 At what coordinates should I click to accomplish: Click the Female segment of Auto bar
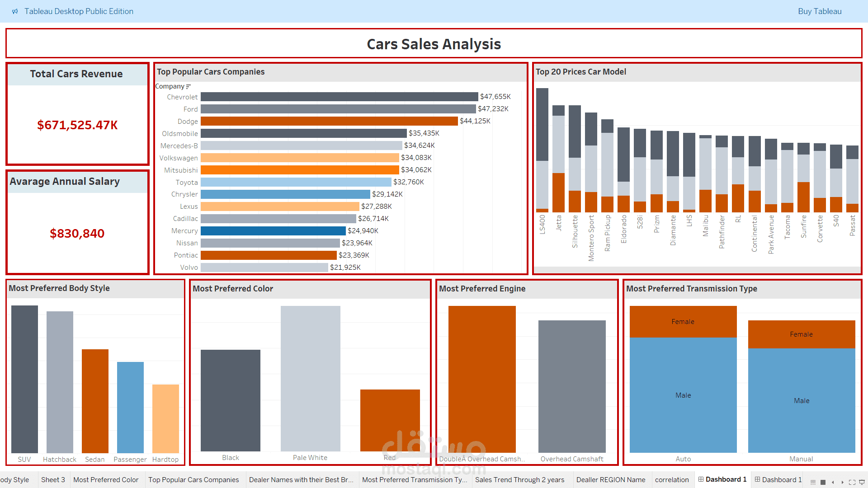683,322
